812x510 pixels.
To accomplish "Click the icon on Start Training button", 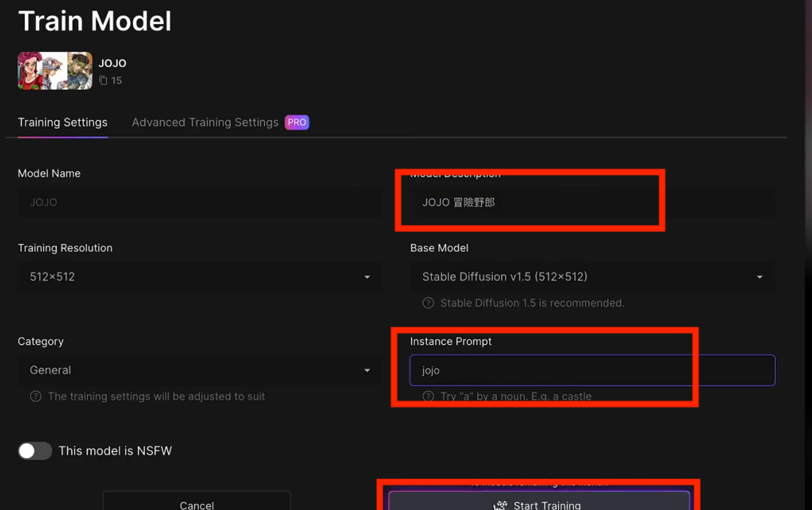I will tap(500, 505).
